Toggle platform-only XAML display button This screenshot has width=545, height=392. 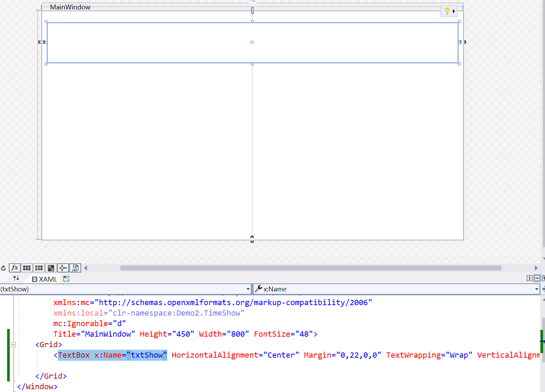(x=75, y=268)
